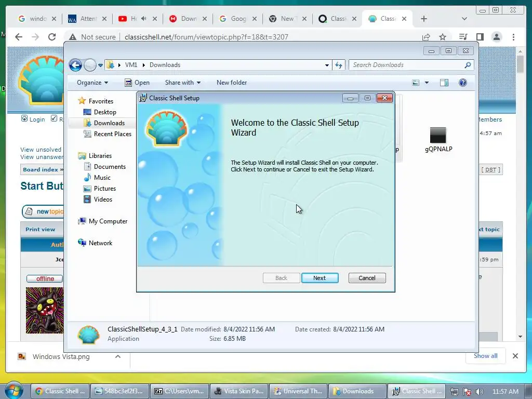
Task: Open the Organize menu
Action: click(92, 83)
